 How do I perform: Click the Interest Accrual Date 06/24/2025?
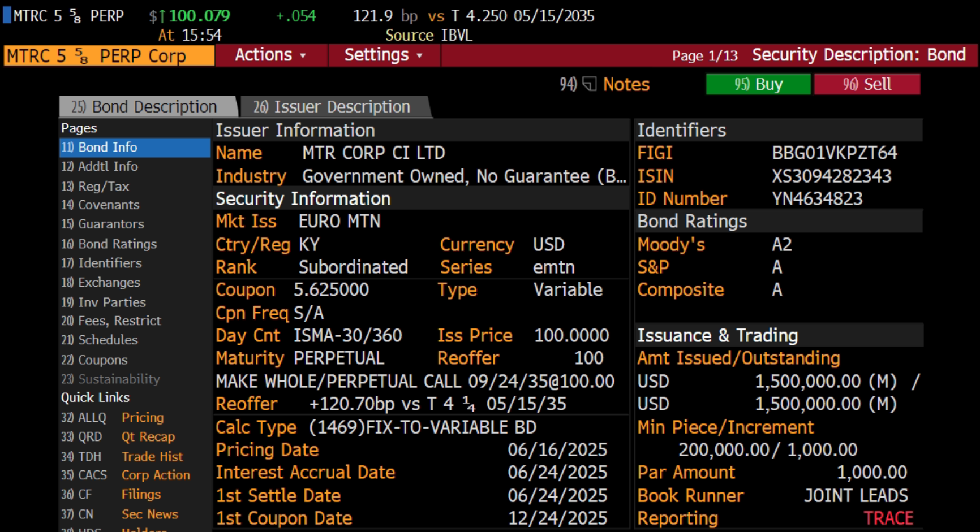coord(557,473)
